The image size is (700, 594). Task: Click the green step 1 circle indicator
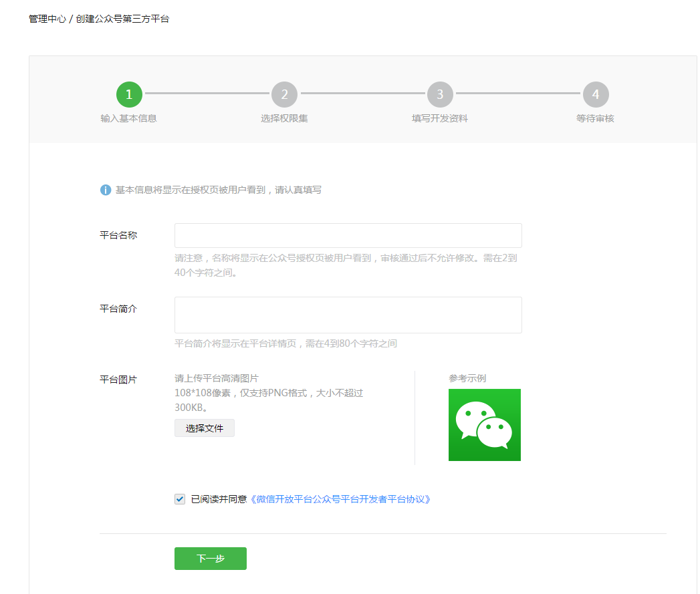(129, 94)
